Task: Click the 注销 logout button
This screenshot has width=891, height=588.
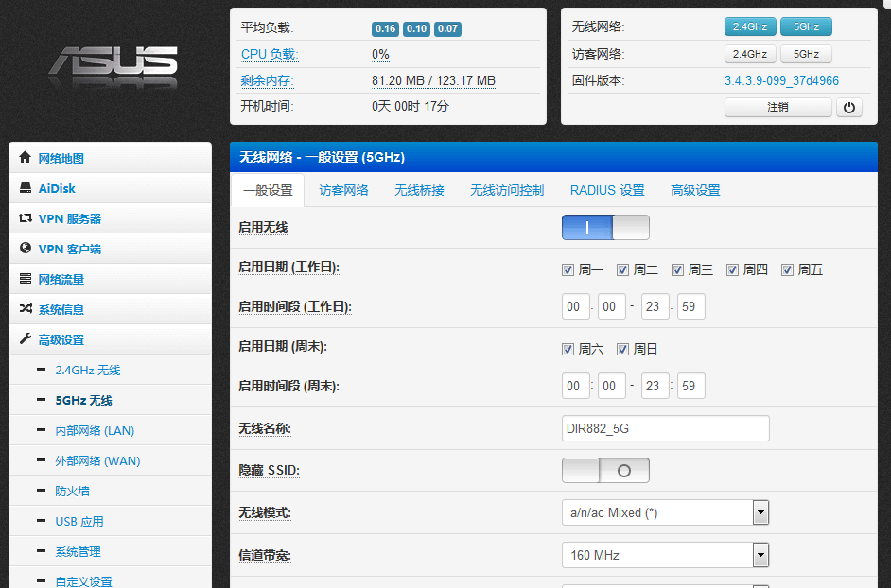Action: 777,107
